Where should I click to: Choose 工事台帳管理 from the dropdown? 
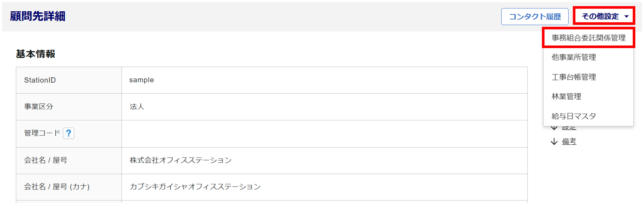[x=573, y=77]
